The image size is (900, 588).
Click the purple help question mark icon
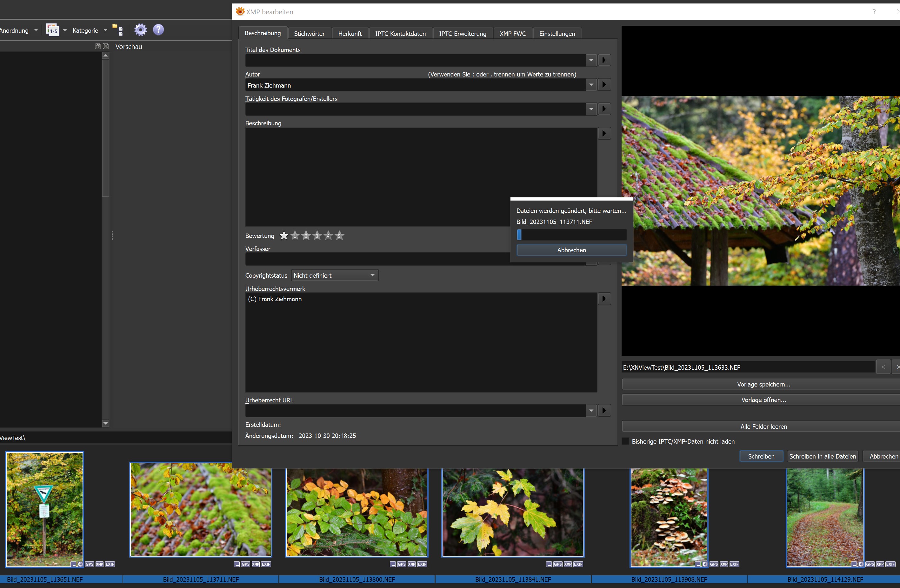click(158, 30)
